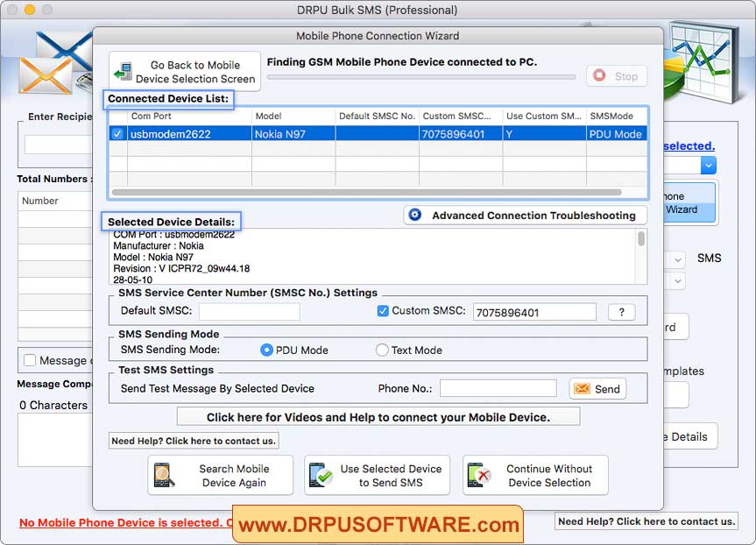Click the test Phone No. input field
The height and width of the screenshot is (545, 756).
tap(498, 388)
